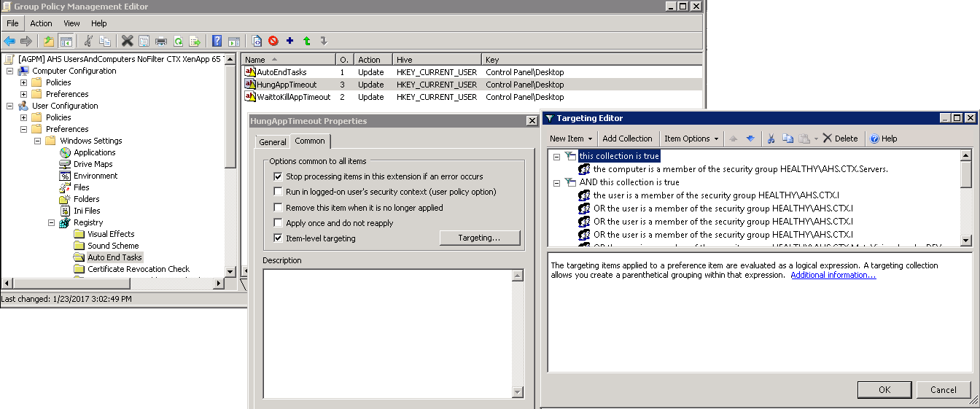Switch to the General tab
This screenshot has height=409, width=980.
coord(273,141)
